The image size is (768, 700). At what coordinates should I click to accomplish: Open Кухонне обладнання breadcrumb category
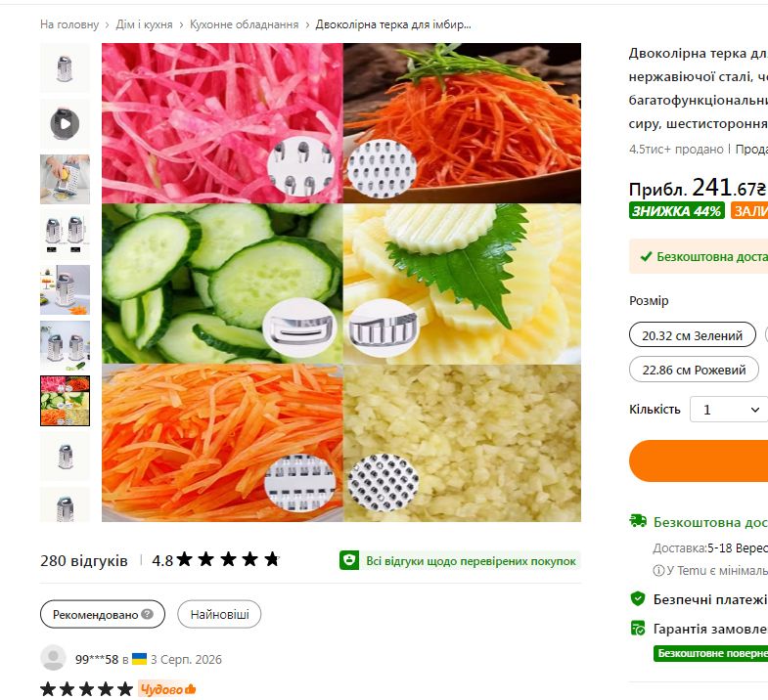pos(244,24)
